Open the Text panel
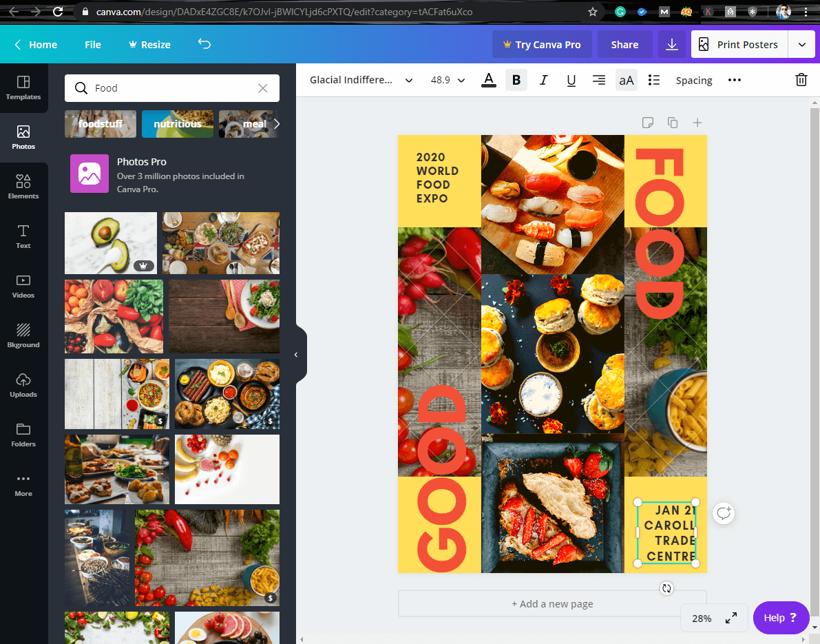 point(23,237)
